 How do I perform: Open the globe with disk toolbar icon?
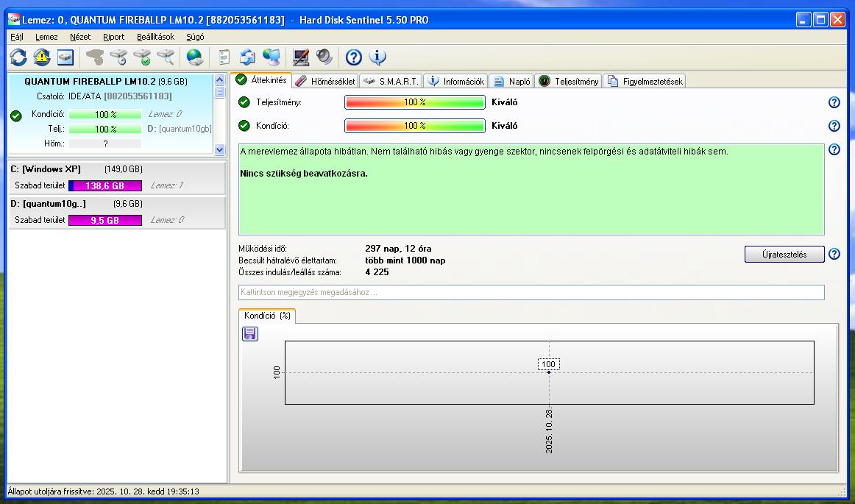194,57
